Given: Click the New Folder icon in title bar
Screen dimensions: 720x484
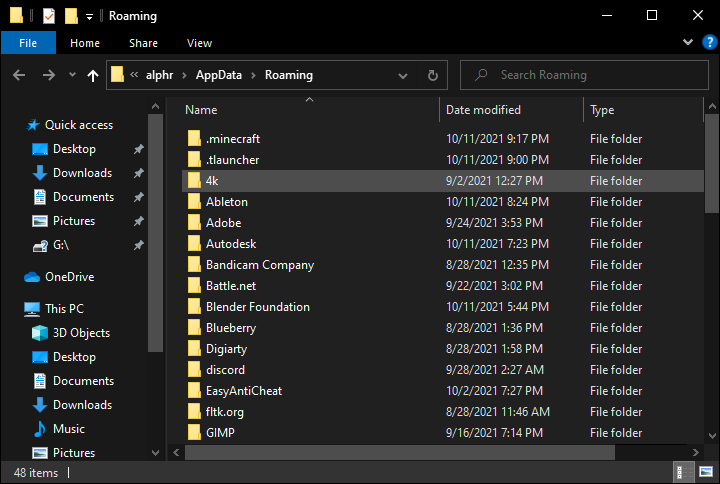Looking at the screenshot, I should [x=71, y=16].
